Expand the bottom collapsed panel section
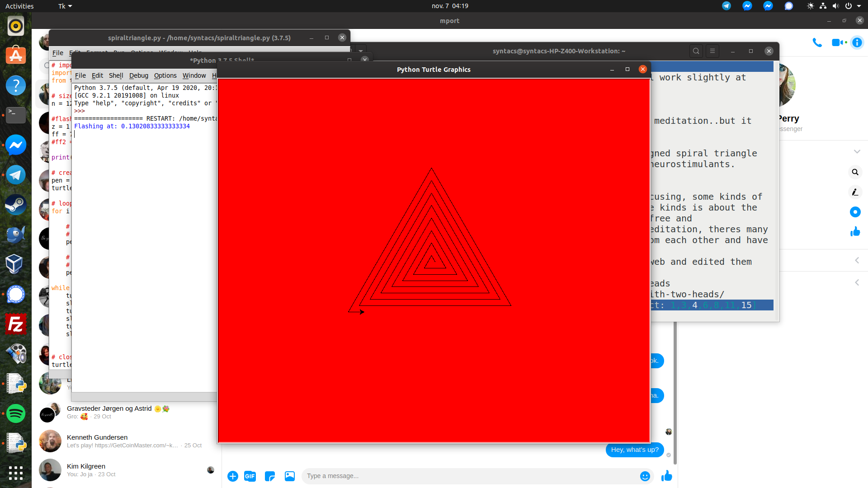 coord(857,282)
